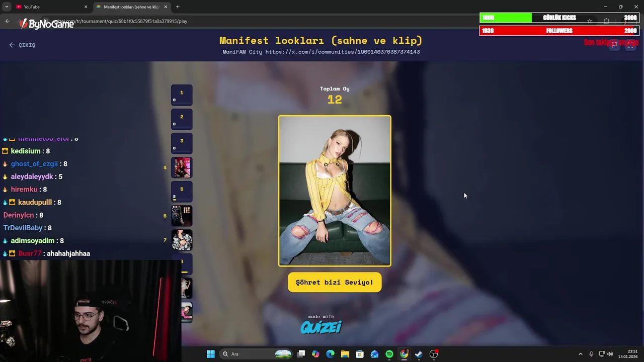Expand the system tray hidden icons chevron
Image resolution: width=644 pixels, height=362 pixels.
(580, 354)
